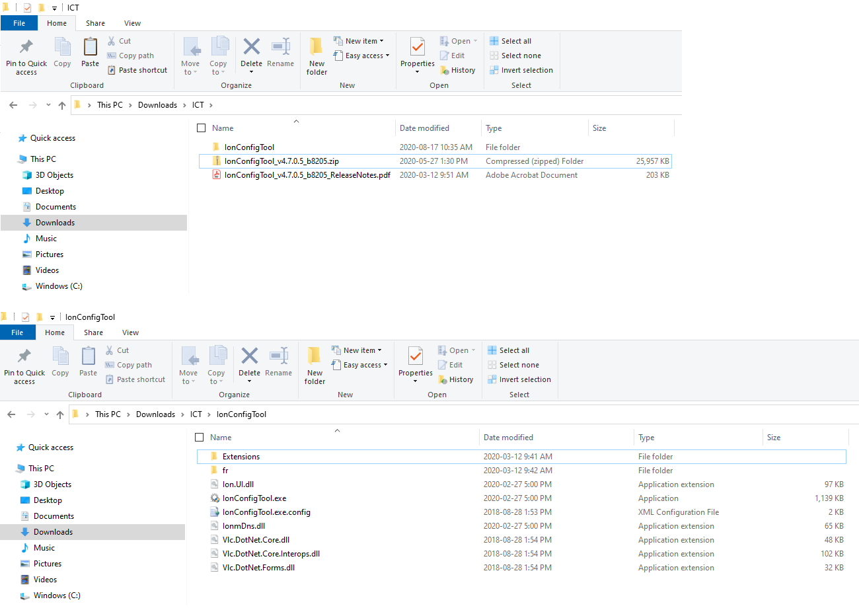Image resolution: width=859 pixels, height=616 pixels.
Task: Switch to the View ribbon tab
Action: tap(132, 22)
